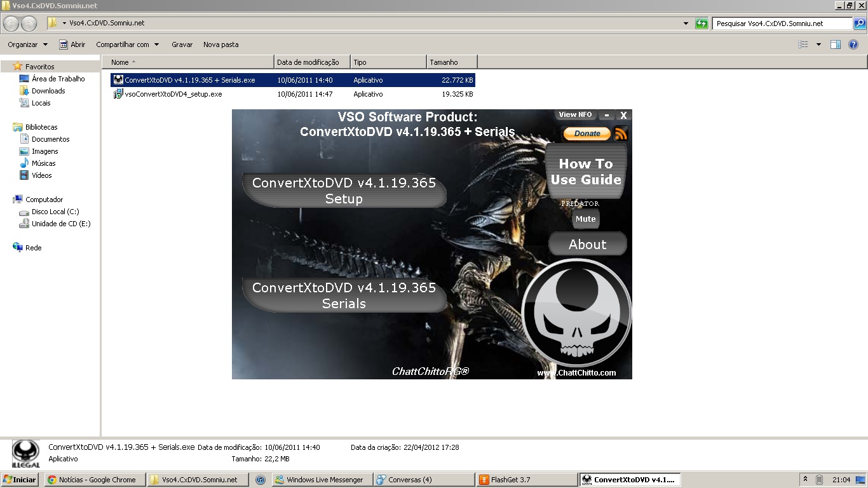Image resolution: width=868 pixels, height=488 pixels.
Task: Expand the address bar history dropdown
Action: tap(686, 24)
